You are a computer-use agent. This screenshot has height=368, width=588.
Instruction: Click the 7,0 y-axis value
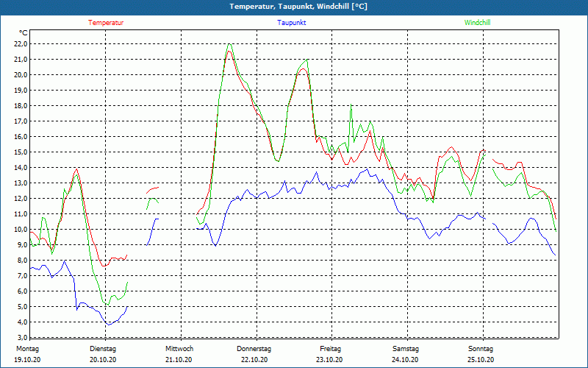point(23,275)
